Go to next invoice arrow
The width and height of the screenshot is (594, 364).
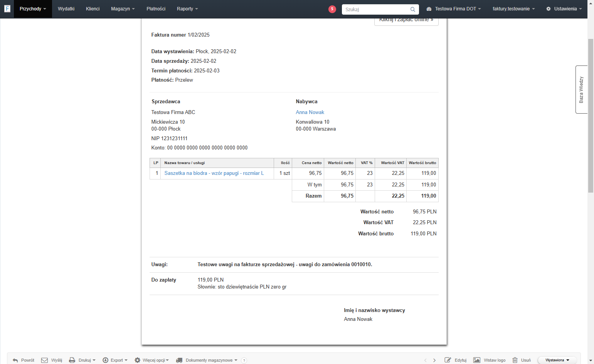[434, 360]
